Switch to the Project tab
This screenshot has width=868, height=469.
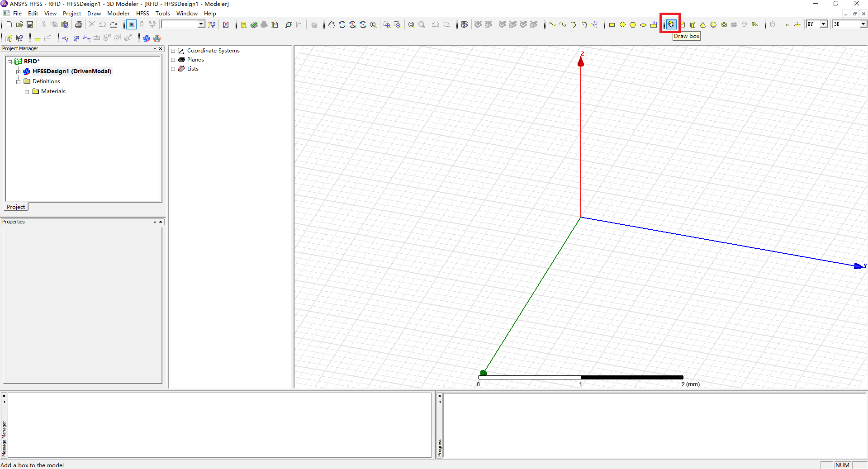click(16, 207)
